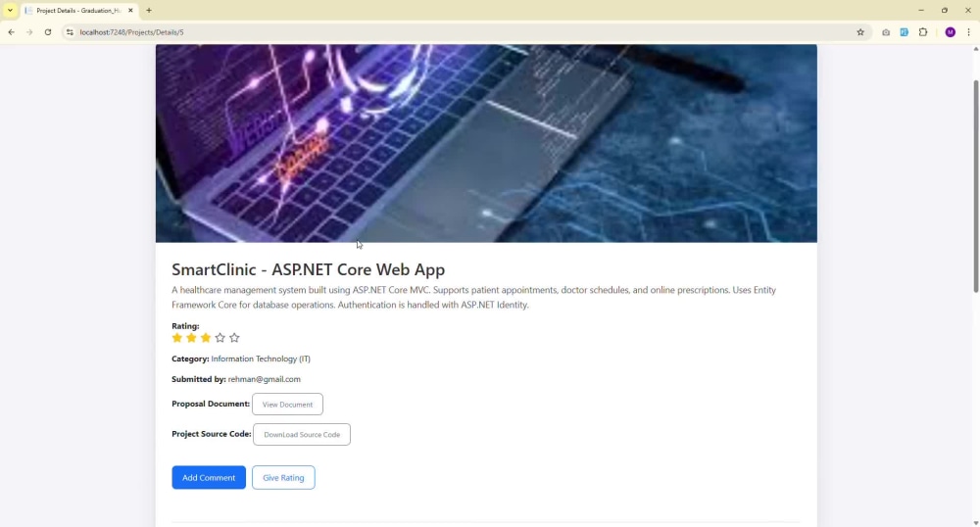The width and height of the screenshot is (980, 527).
Task: Click the Rating: label
Action: tap(185, 326)
